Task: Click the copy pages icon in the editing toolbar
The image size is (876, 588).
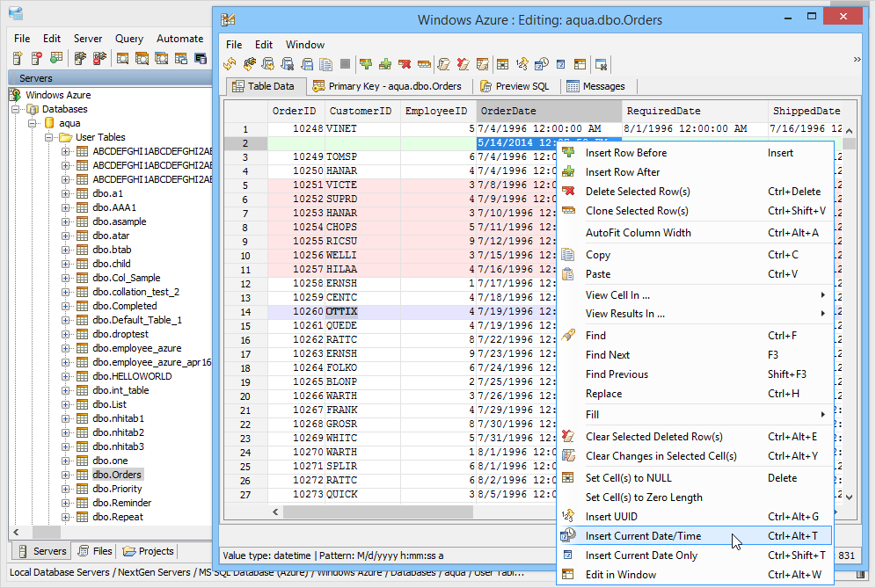Action: pos(325,64)
